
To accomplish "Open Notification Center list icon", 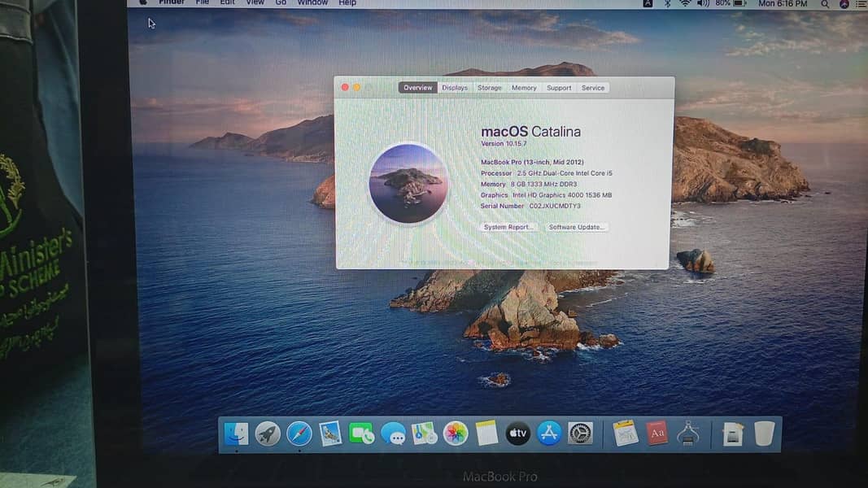I will pos(862,4).
